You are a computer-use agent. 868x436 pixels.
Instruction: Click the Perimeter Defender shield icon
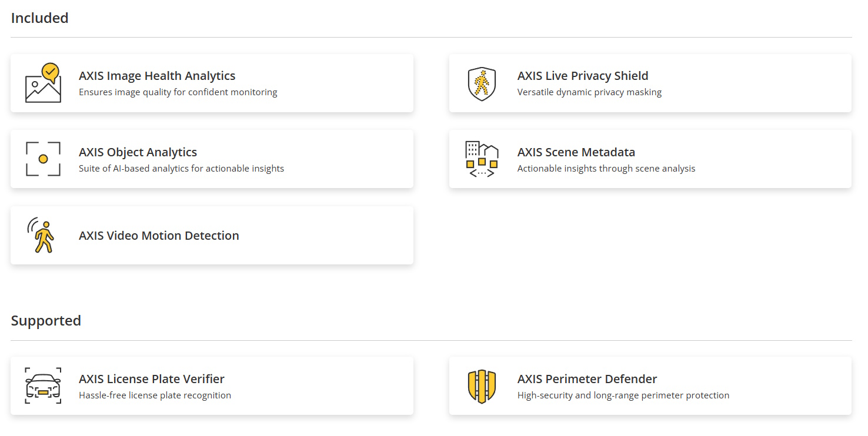tap(482, 386)
